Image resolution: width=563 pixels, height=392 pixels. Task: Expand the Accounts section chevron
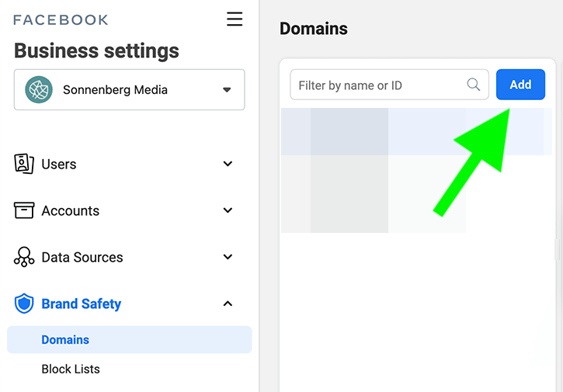coord(228,210)
